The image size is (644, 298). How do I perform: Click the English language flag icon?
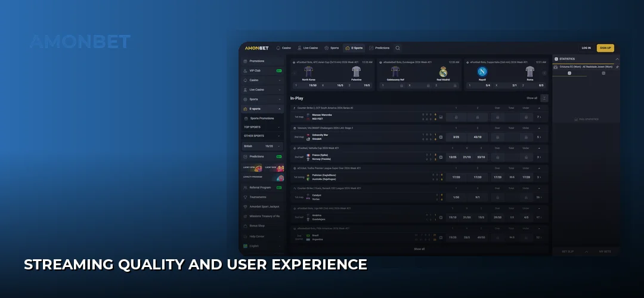[x=245, y=246]
